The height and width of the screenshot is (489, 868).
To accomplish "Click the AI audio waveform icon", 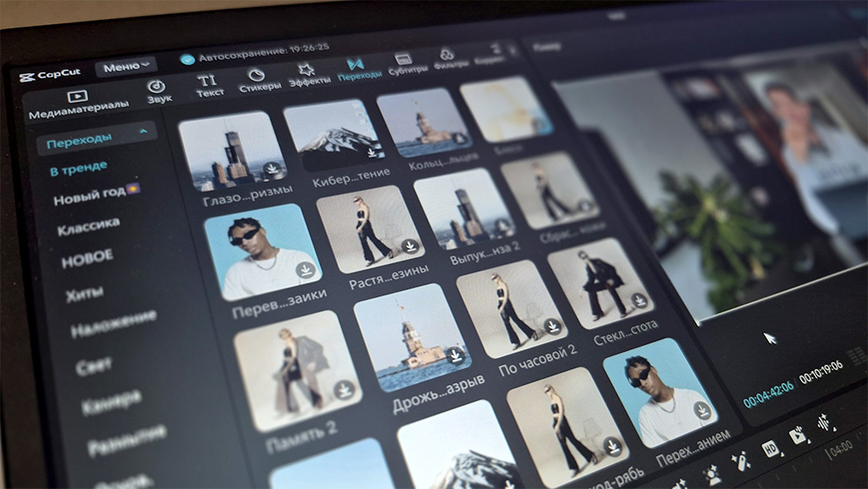I will 823,424.
